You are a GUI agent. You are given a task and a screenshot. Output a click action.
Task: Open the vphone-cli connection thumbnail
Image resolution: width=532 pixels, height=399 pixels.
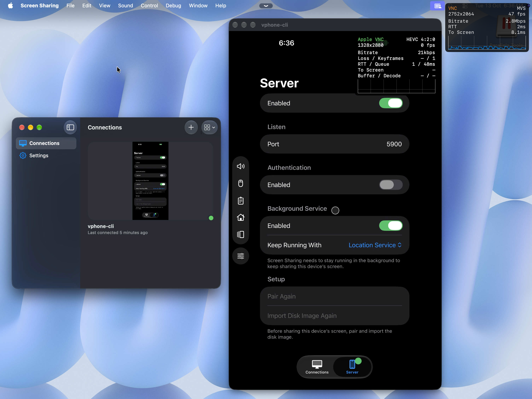tap(150, 181)
